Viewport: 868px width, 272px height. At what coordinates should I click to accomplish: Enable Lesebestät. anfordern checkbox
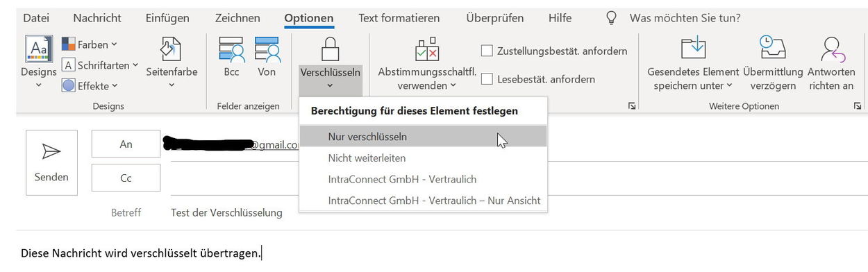click(x=487, y=79)
